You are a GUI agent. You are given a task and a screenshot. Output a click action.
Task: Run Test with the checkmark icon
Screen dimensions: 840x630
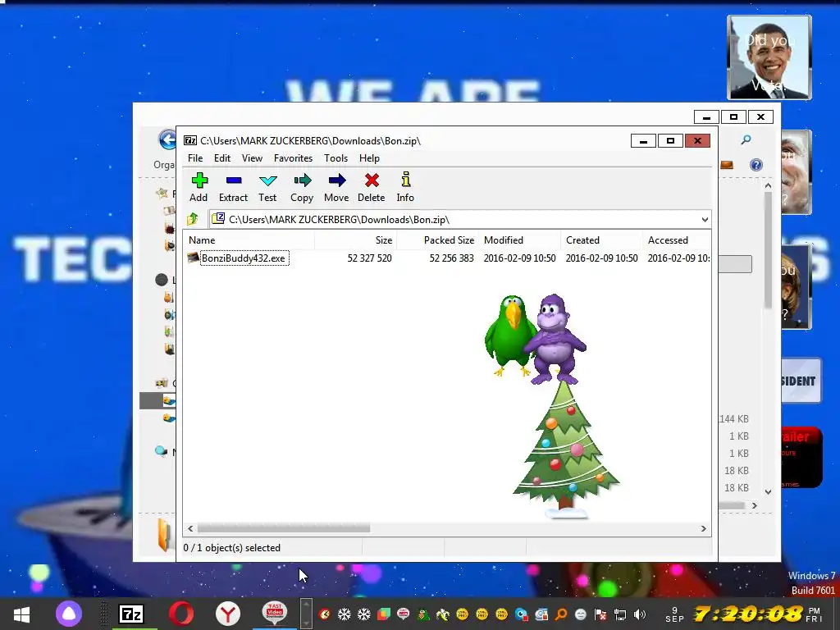[267, 180]
